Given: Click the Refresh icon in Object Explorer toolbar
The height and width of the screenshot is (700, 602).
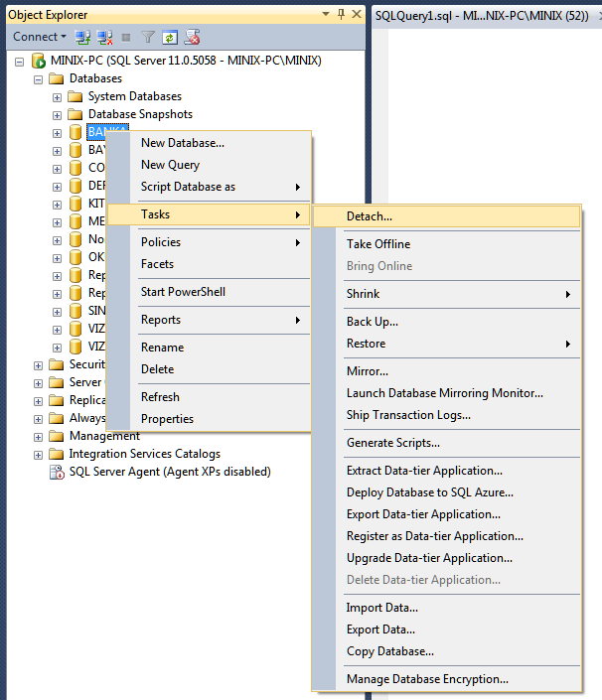Looking at the screenshot, I should (x=169, y=37).
